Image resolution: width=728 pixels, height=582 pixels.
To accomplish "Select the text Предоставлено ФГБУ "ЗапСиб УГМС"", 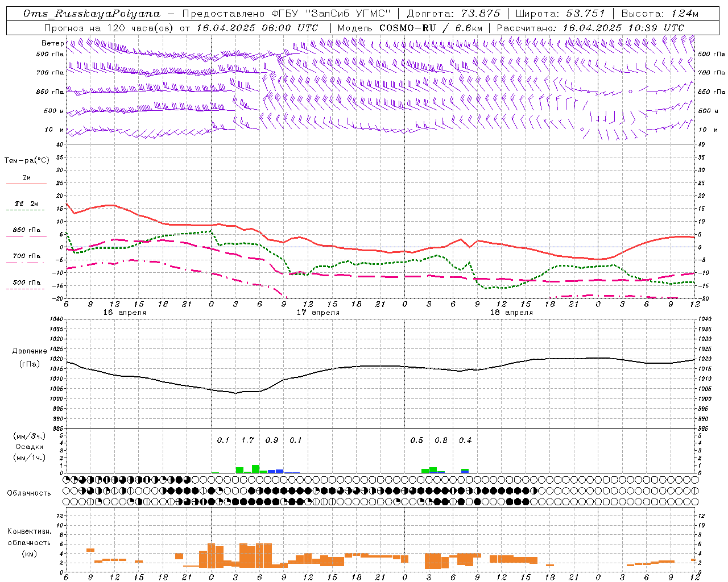I will [x=287, y=14].
